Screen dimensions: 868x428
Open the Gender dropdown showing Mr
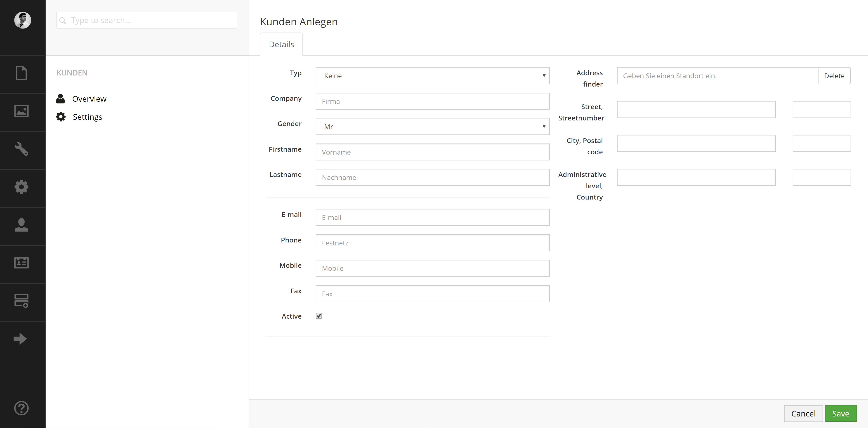pyautogui.click(x=432, y=127)
